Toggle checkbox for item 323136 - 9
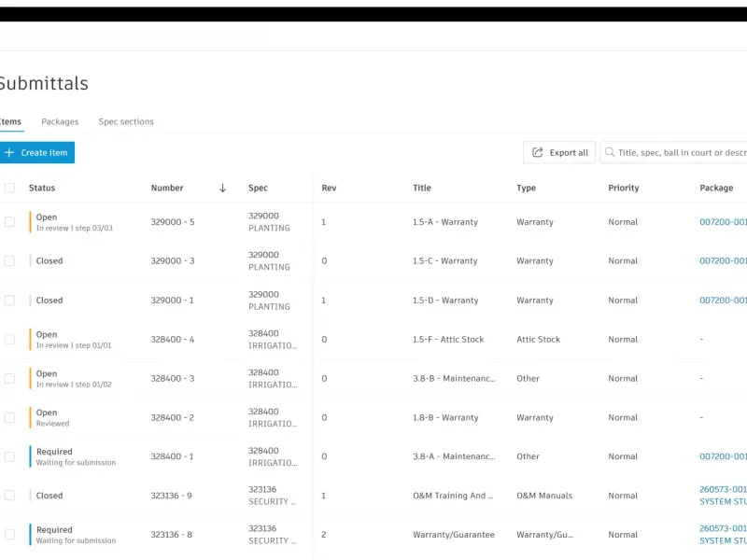 click(x=9, y=496)
